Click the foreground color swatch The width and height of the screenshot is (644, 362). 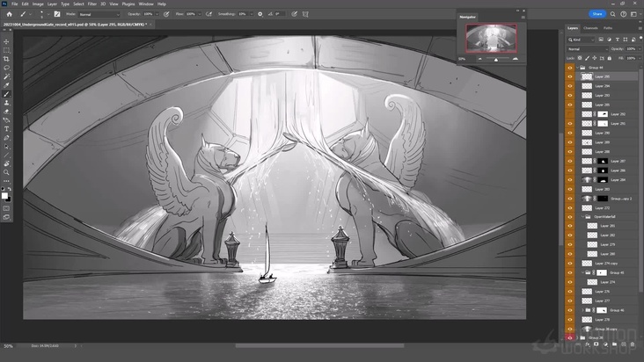point(5,195)
